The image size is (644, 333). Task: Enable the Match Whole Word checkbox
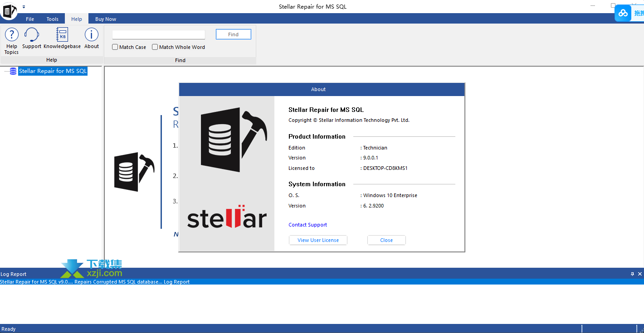(155, 47)
